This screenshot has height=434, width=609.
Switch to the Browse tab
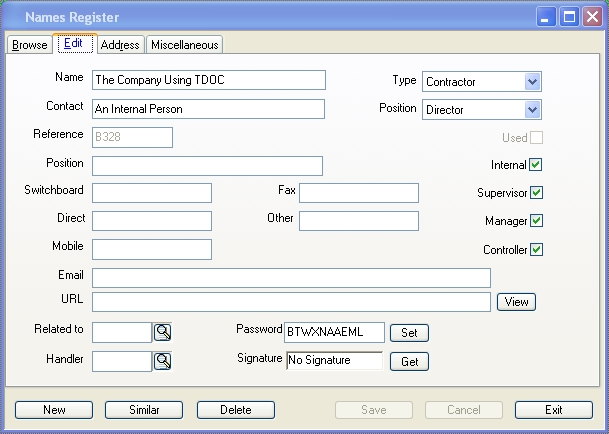(x=30, y=45)
